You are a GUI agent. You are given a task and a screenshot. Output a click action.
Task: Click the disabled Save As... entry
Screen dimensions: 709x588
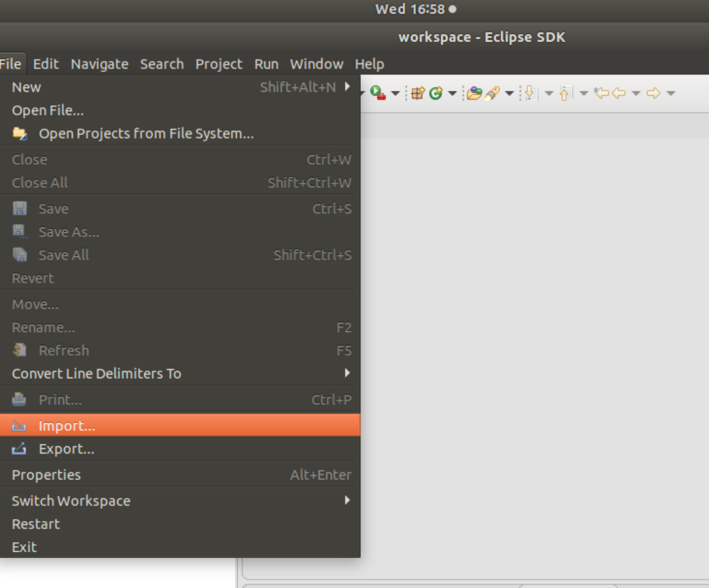[x=180, y=232]
